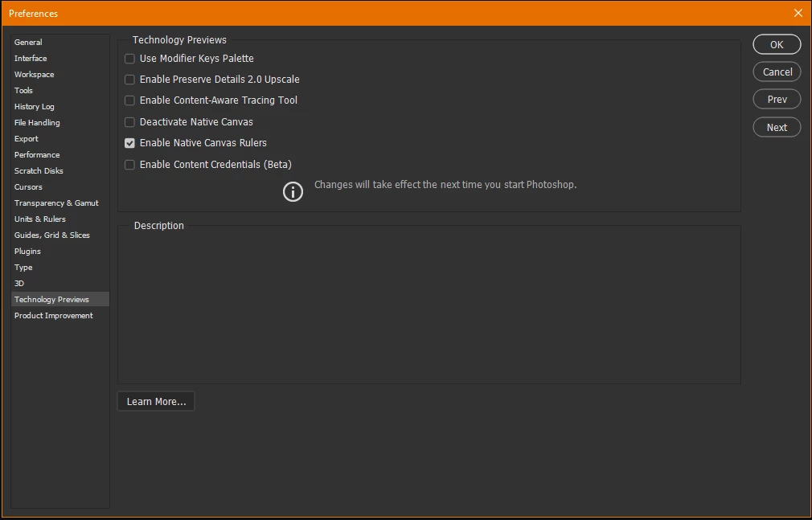The width and height of the screenshot is (812, 520).
Task: Open the Workspace preferences section
Action: point(60,75)
